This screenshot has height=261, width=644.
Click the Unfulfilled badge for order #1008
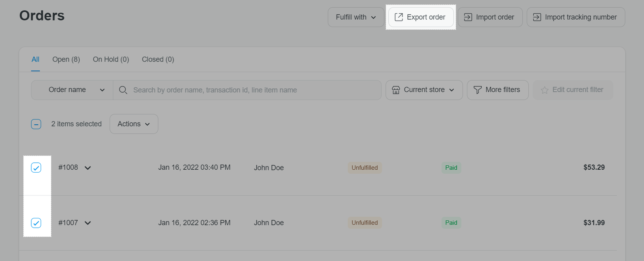pos(365,168)
